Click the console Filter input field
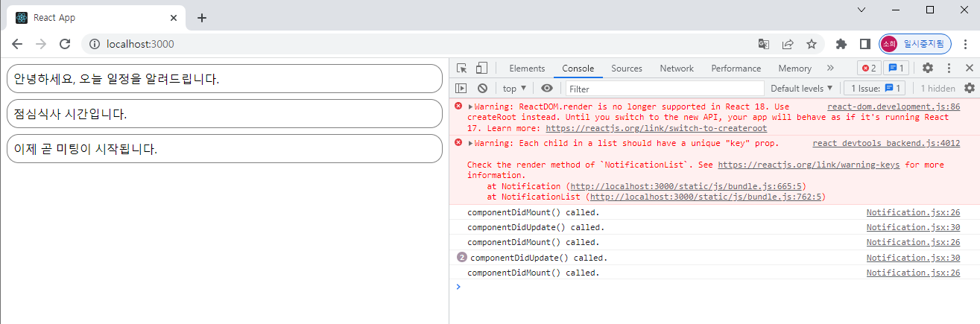This screenshot has width=980, height=324. pos(665,89)
